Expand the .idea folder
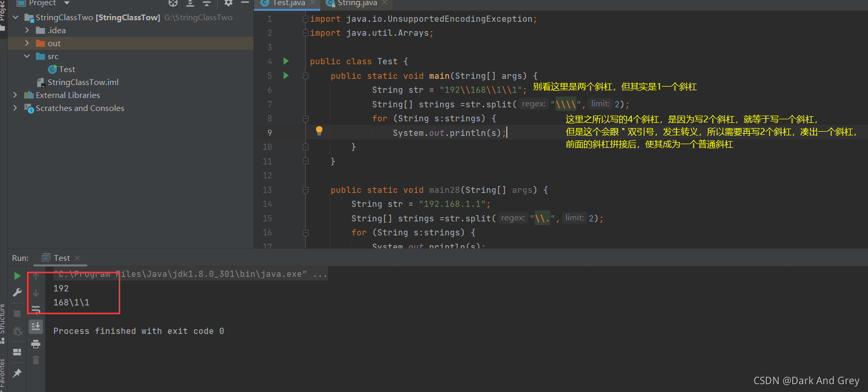868x392 pixels. 27,31
